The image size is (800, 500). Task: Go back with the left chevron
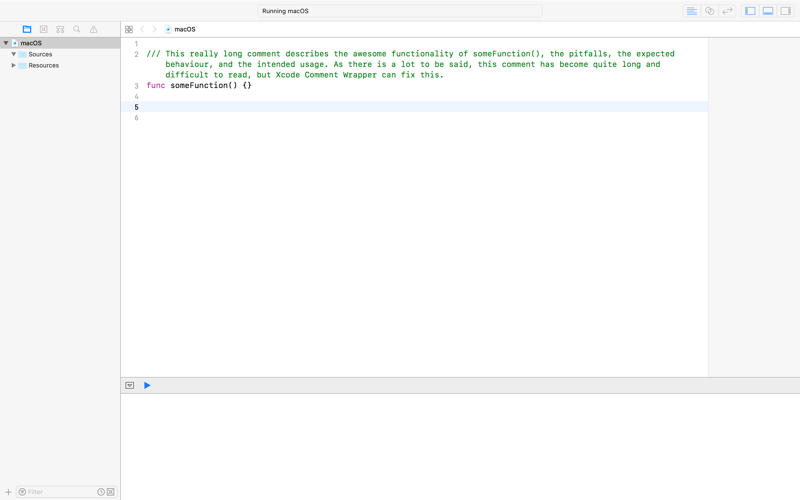click(142, 30)
